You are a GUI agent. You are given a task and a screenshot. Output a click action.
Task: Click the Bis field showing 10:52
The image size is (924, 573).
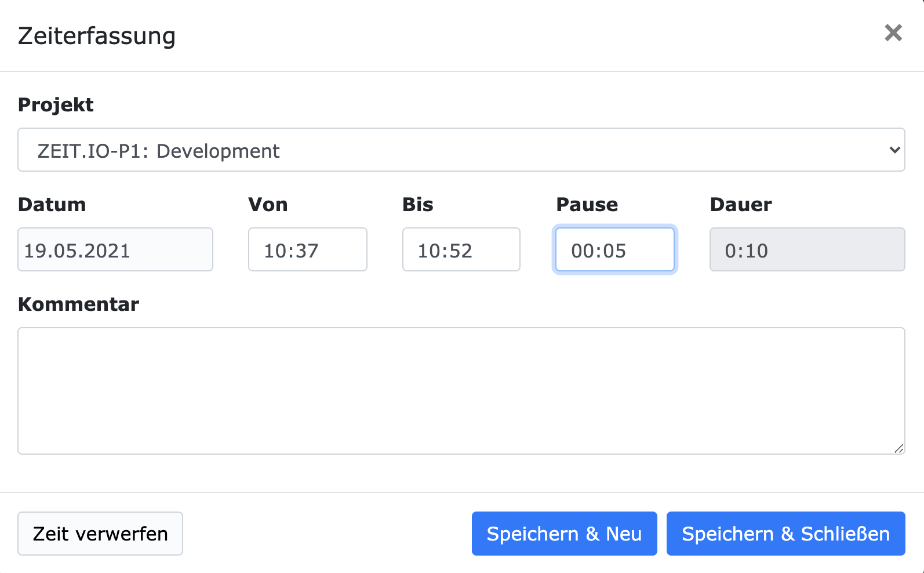(x=461, y=249)
